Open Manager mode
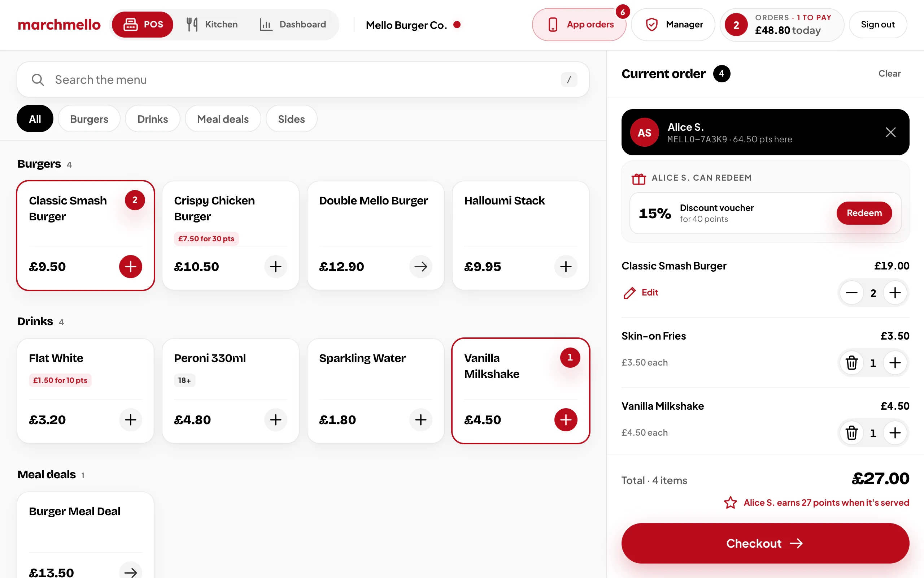 tap(673, 25)
